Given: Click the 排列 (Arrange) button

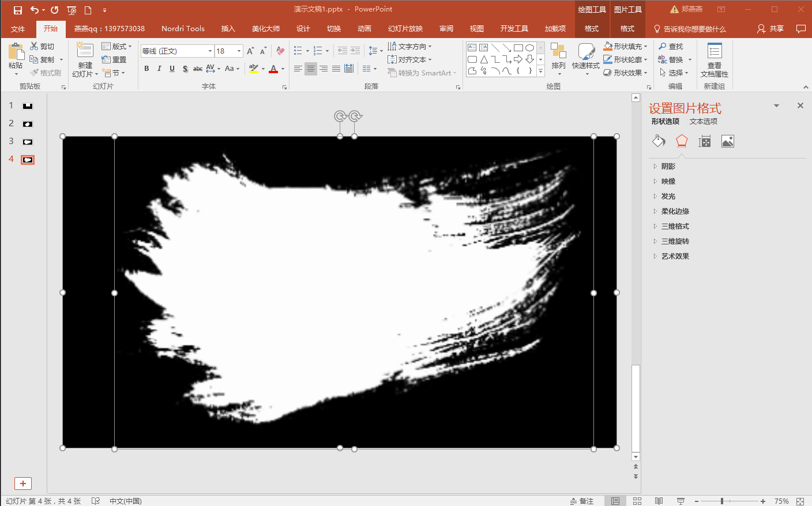Looking at the screenshot, I should coord(558,59).
